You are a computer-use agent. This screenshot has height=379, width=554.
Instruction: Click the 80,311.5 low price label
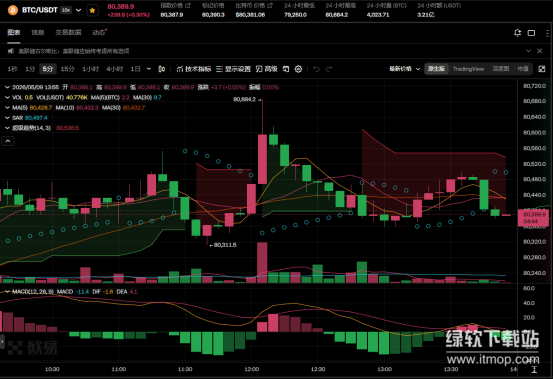[225, 245]
